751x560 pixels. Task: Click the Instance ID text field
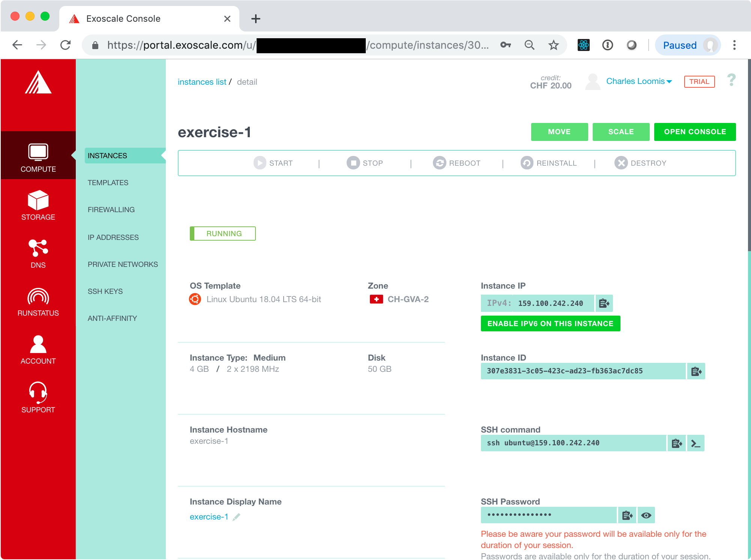click(583, 371)
